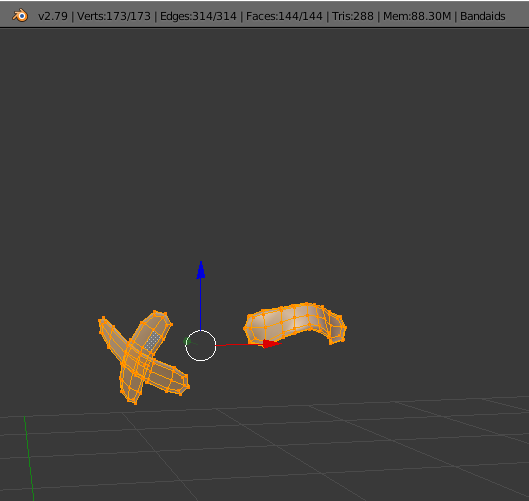
Task: Click the curved bandaid mesh
Action: [295, 324]
